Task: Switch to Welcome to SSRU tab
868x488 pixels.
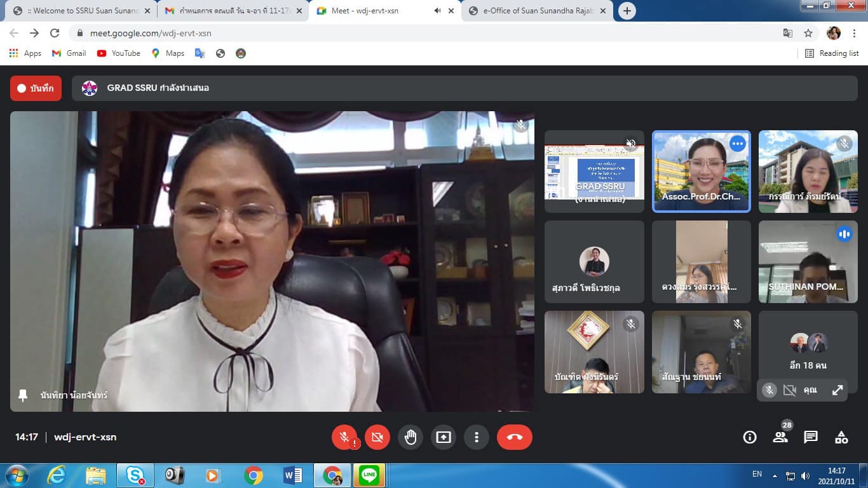Action: point(76,11)
